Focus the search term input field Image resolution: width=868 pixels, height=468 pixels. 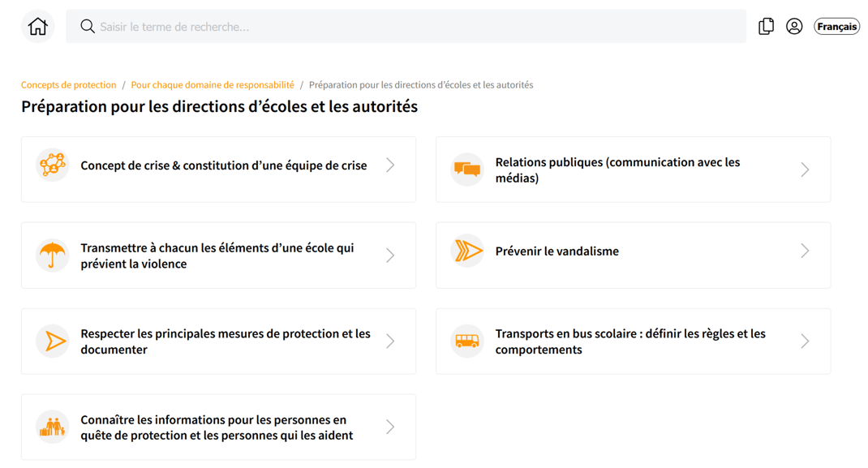(406, 27)
